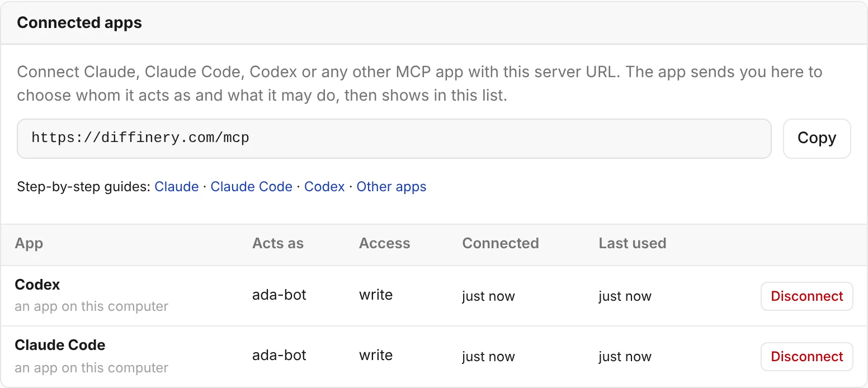Viewport: 868px width, 388px height.
Task: Click the write access value in Codex row
Action: coord(376,295)
